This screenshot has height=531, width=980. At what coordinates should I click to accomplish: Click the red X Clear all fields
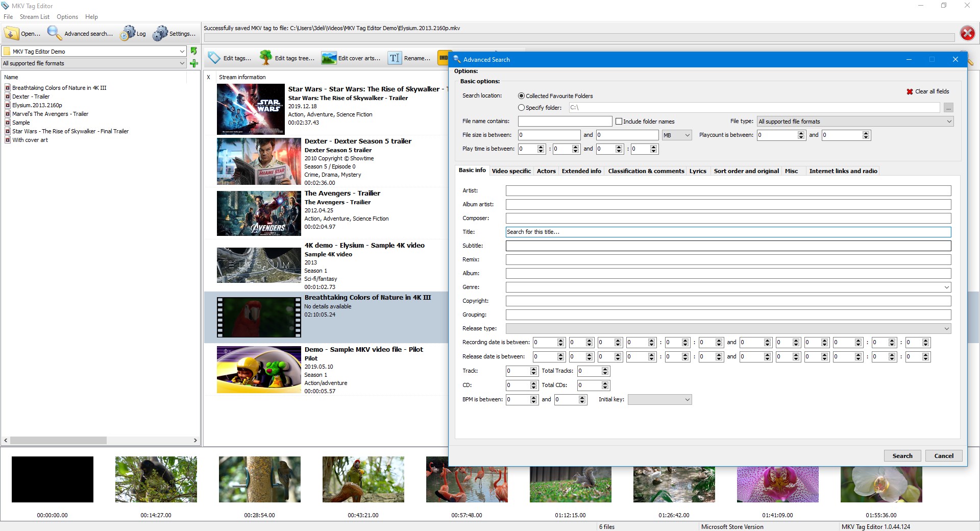coord(927,91)
